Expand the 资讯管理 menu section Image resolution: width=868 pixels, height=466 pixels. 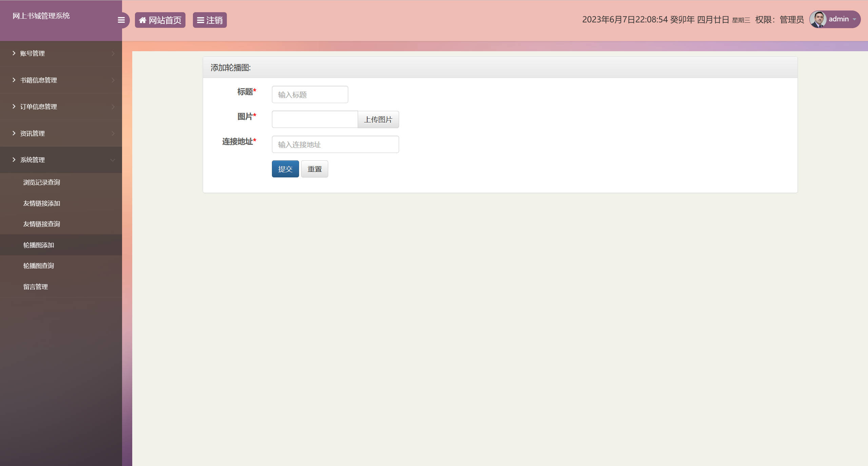pyautogui.click(x=32, y=133)
